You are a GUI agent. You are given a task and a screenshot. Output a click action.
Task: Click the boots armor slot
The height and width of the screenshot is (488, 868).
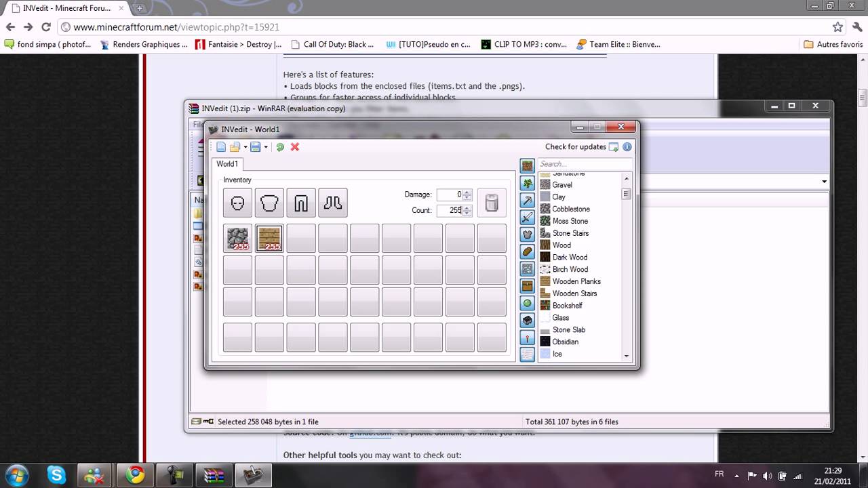333,203
